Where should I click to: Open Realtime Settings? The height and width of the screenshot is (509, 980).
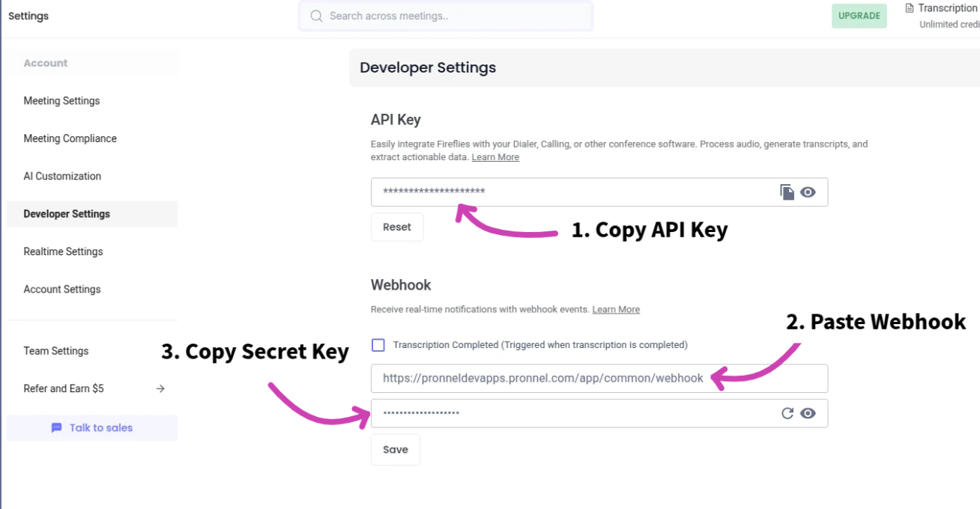63,251
